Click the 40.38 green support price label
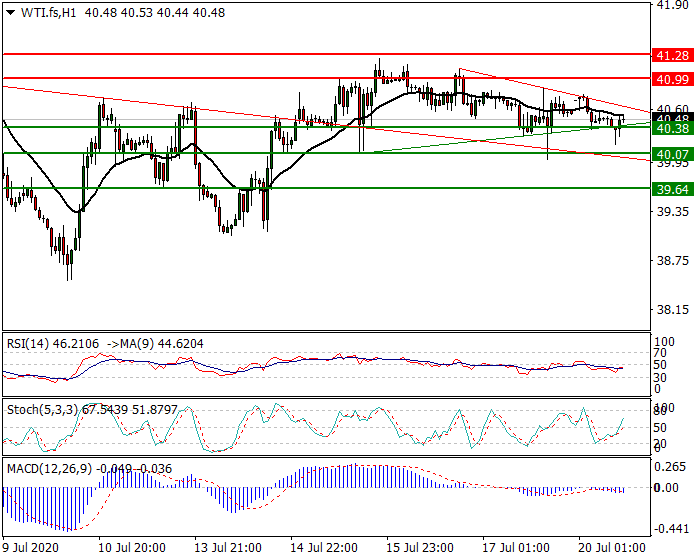Image resolution: width=700 pixels, height=560 pixels. (x=673, y=129)
